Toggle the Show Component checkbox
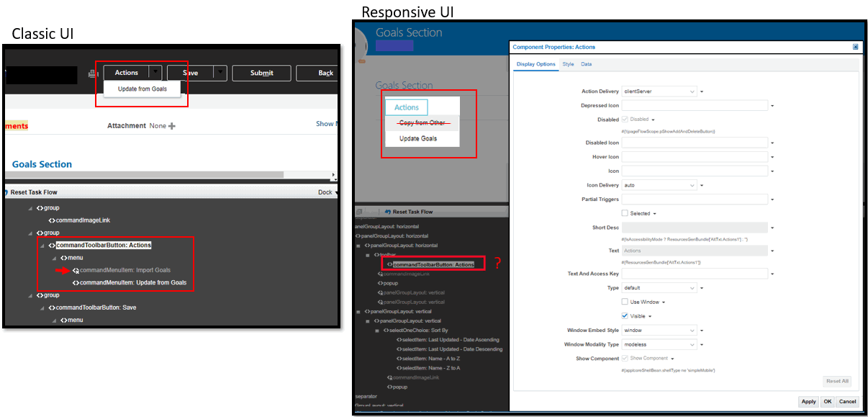The image size is (868, 417). [x=625, y=358]
